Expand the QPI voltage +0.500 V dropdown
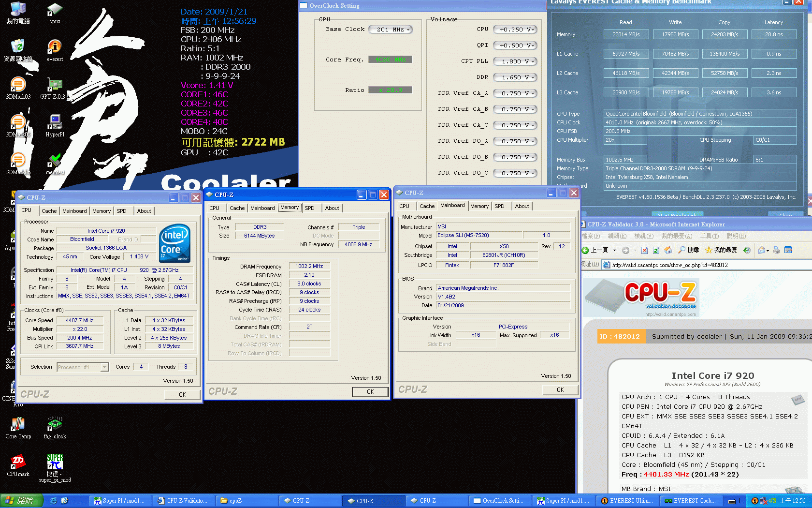812x508 pixels. [533, 45]
